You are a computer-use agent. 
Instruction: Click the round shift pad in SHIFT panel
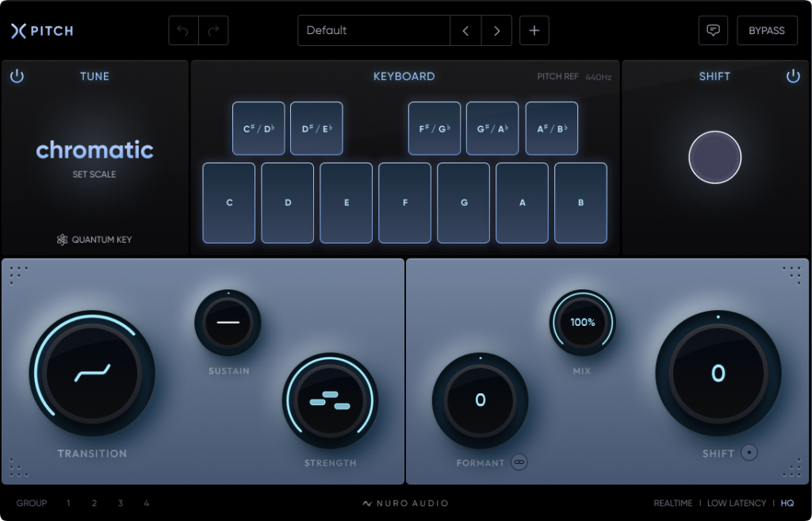[x=714, y=157]
